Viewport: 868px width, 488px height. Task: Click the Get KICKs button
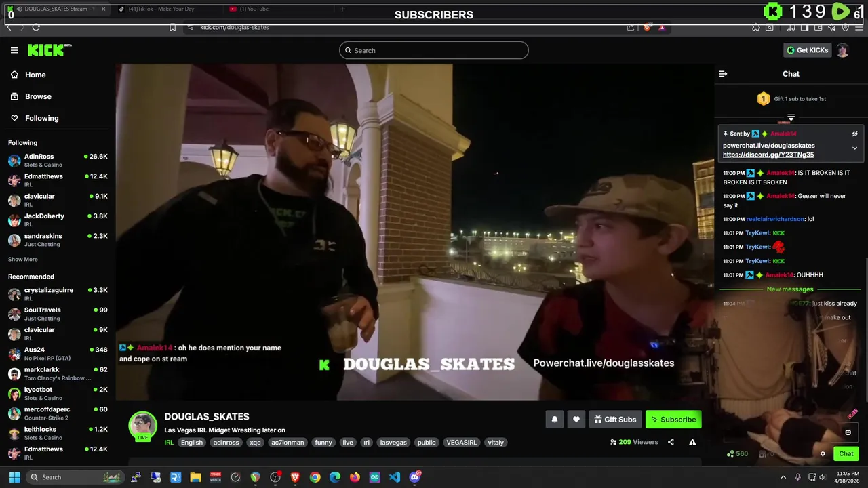coord(807,50)
